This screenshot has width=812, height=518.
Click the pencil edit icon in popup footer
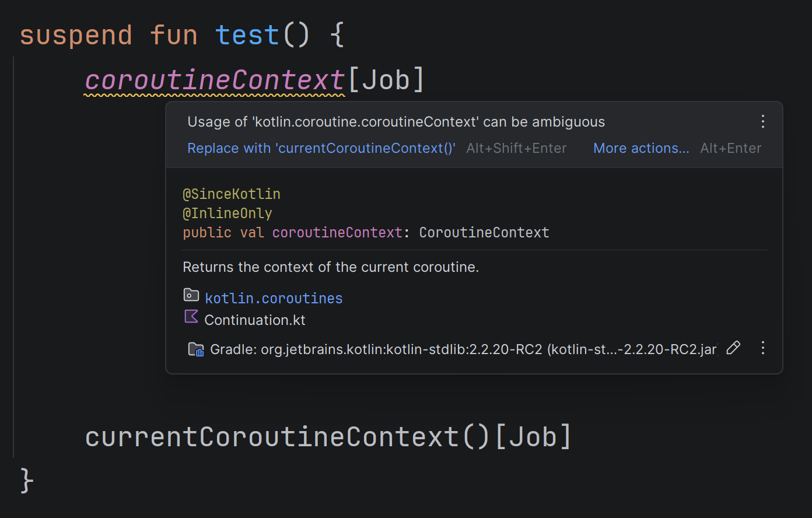pos(733,348)
